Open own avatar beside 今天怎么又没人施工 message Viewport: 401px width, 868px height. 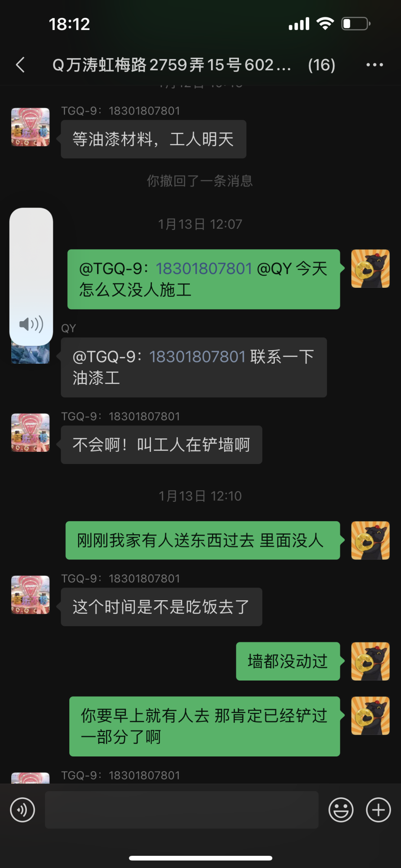(370, 269)
